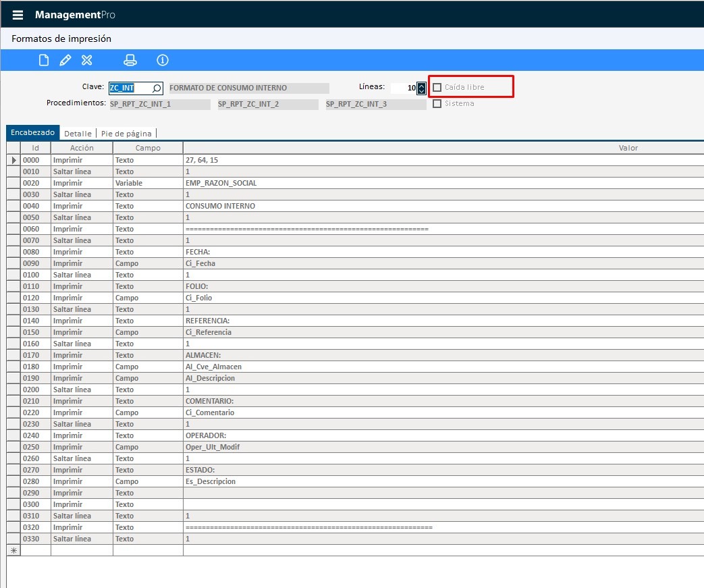704x588 pixels.
Task: Select the EMP_RAZON_SOCIAL value cell
Action: coord(443,183)
